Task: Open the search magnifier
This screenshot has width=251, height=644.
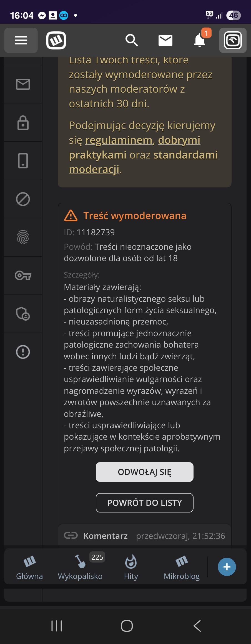Action: [x=131, y=40]
